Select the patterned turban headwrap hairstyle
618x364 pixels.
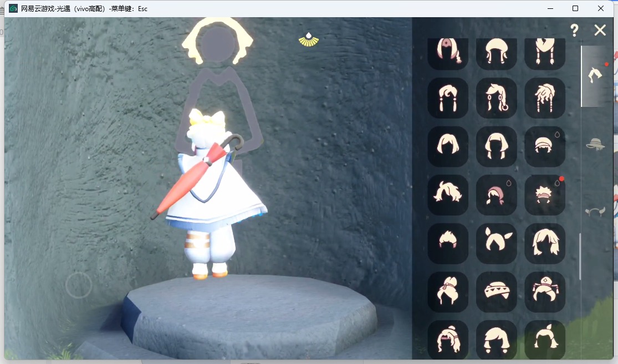coord(496,292)
